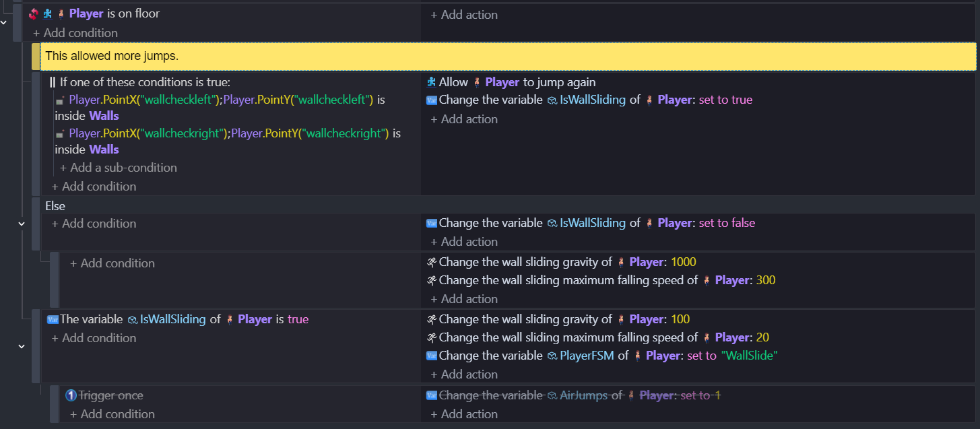
Task: Click Player in the 'is on floor' condition
Action: (86, 13)
